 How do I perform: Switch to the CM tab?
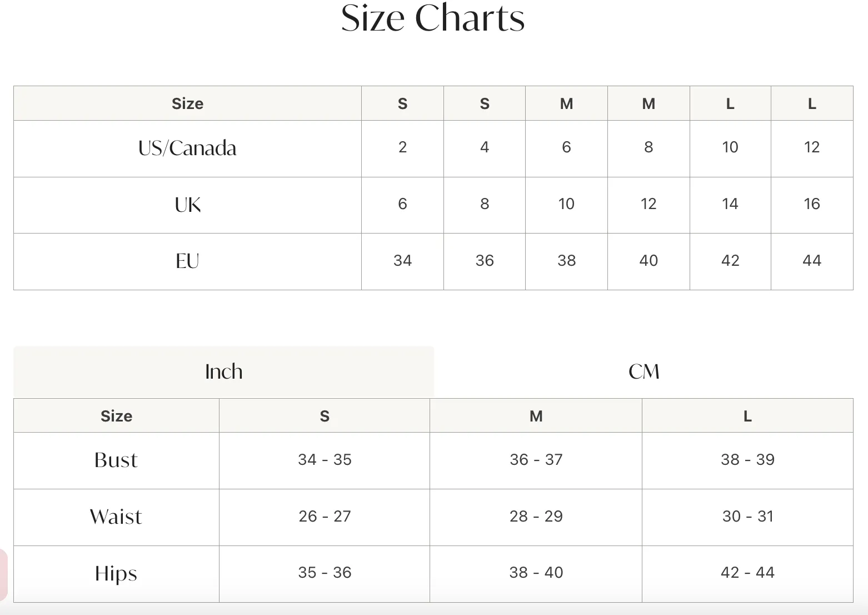pos(643,371)
